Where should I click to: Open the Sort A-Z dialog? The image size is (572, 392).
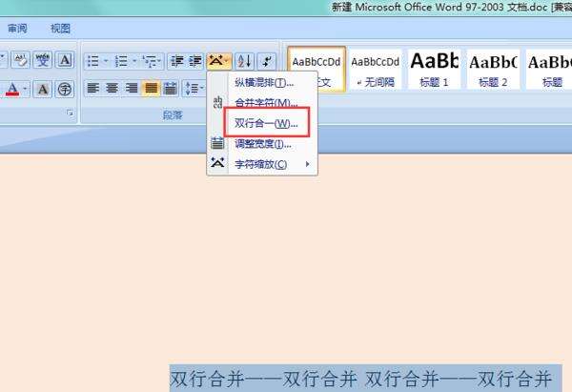click(244, 61)
